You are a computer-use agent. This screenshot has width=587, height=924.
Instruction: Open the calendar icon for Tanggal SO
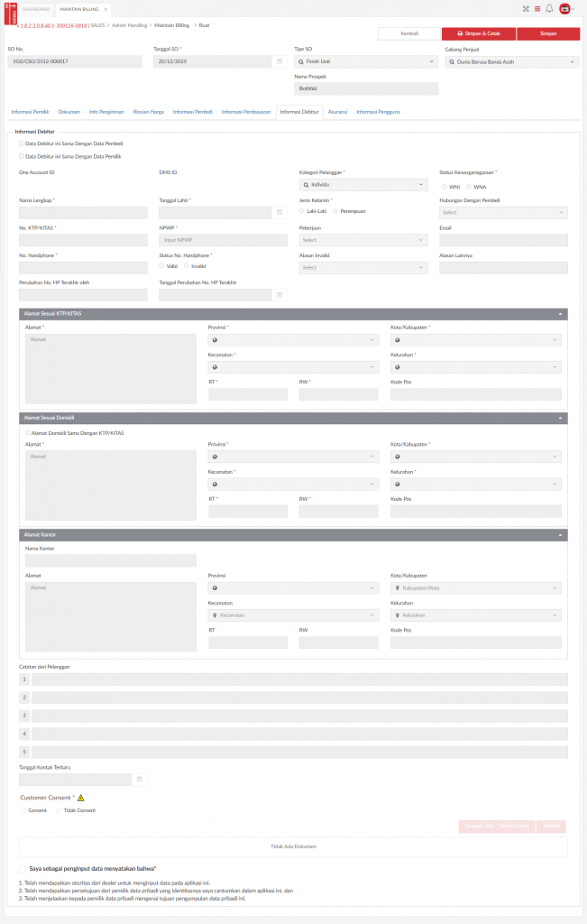click(x=280, y=61)
